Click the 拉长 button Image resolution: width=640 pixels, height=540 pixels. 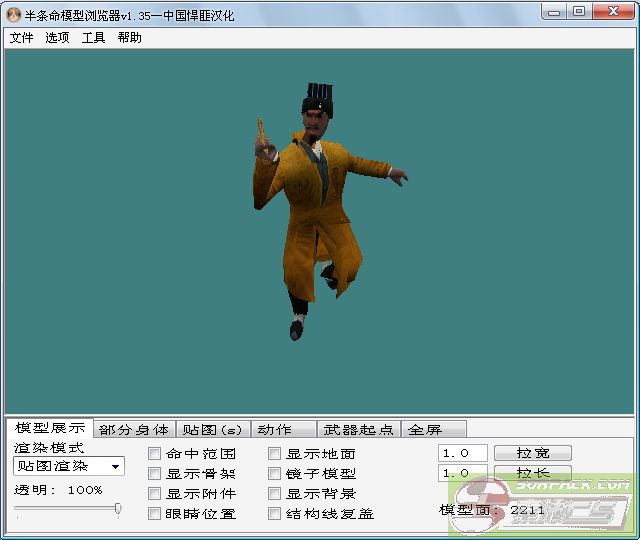(532, 473)
